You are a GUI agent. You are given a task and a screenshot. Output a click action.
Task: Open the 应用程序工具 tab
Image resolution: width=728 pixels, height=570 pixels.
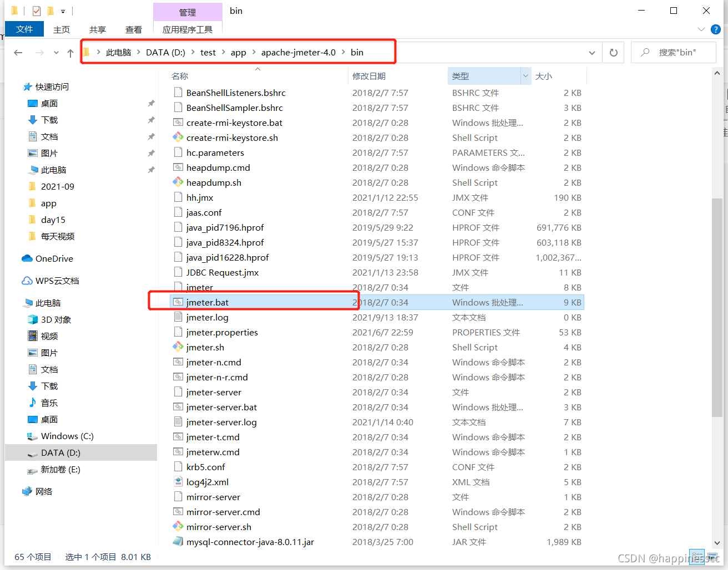coord(188,29)
